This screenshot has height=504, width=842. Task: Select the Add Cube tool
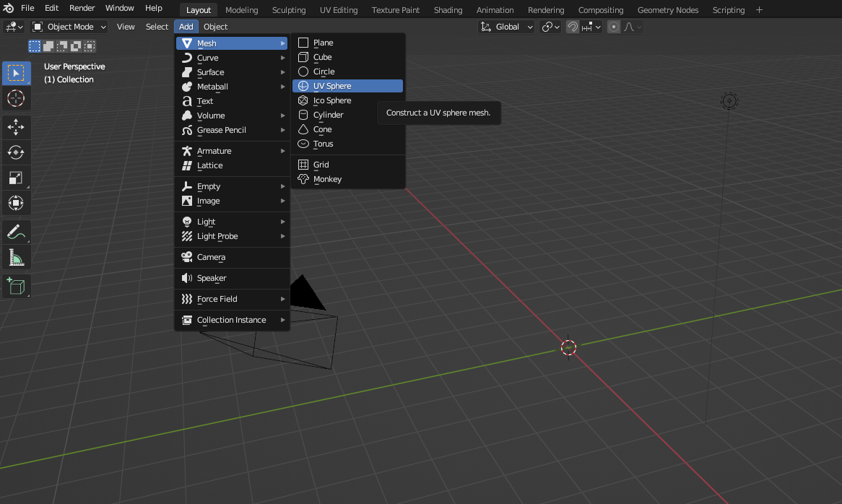pos(16,286)
